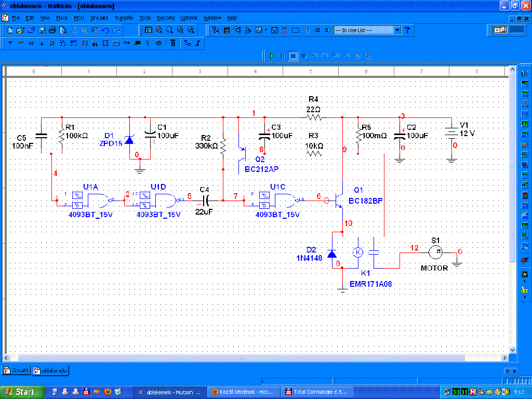Expand the LabVIEW instruments arrow
Screen dimensions: 532x399
click(x=525, y=281)
